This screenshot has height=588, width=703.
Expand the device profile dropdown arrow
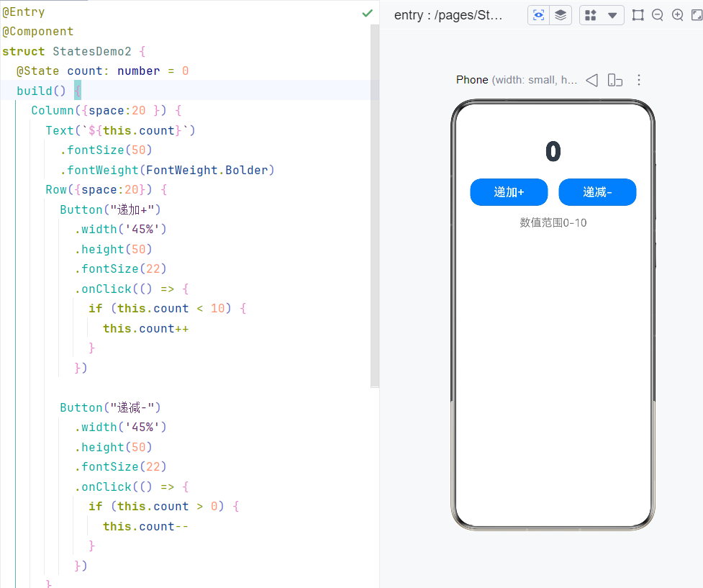[x=612, y=16]
